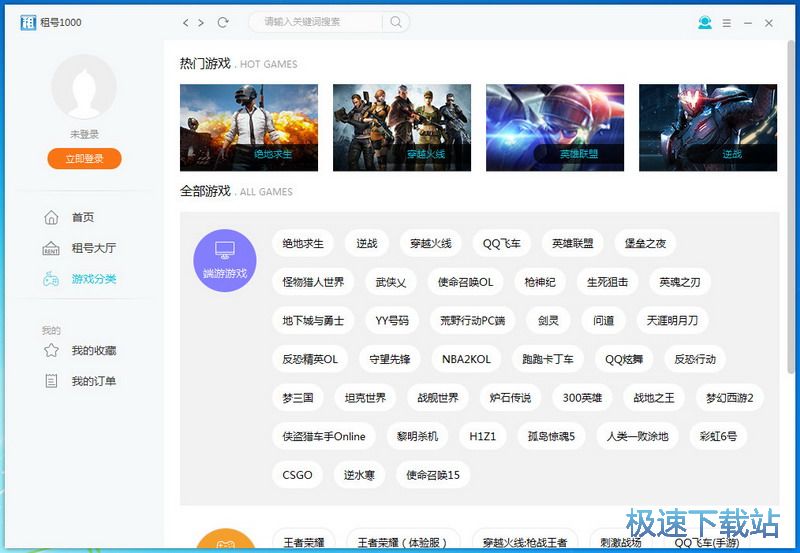Select 游戏分类 sidebar item
Viewport: 800px width, 553px height.
pos(93,279)
